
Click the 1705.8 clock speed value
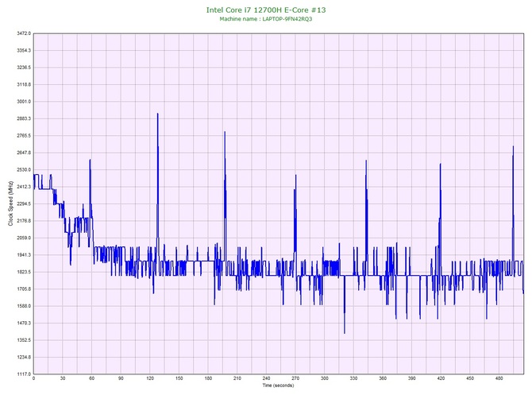pos(24,289)
